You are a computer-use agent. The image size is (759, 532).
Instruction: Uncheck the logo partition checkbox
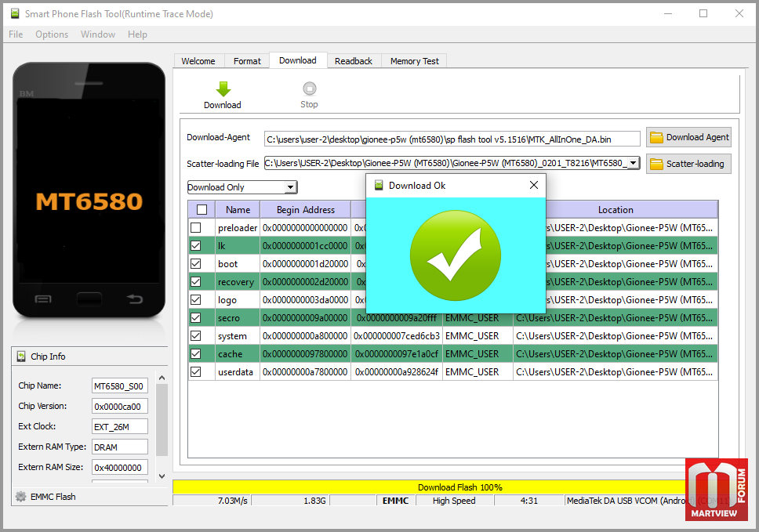click(x=195, y=300)
